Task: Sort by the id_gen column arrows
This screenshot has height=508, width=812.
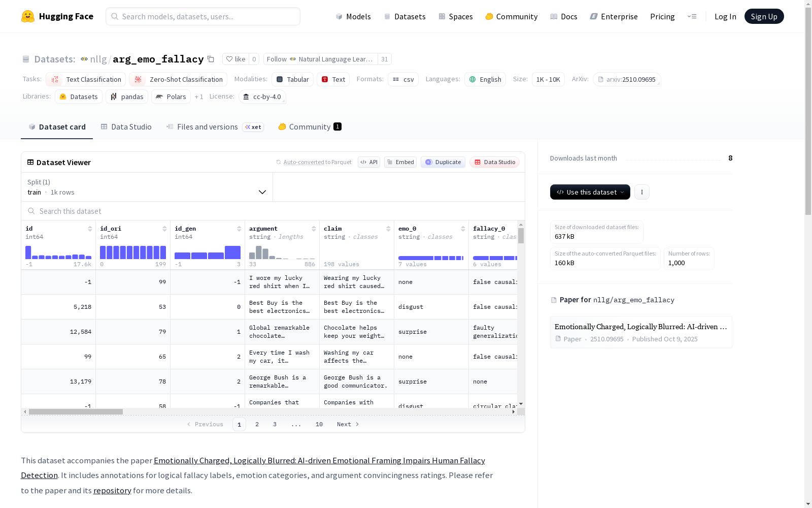Action: tap(239, 229)
